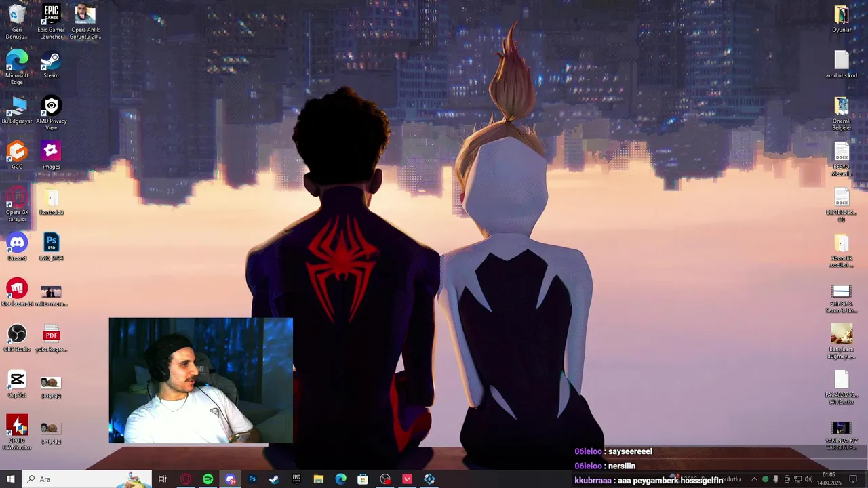Open Microsoft Edge desktop shortcut
This screenshot has height=488, width=868.
point(17,68)
